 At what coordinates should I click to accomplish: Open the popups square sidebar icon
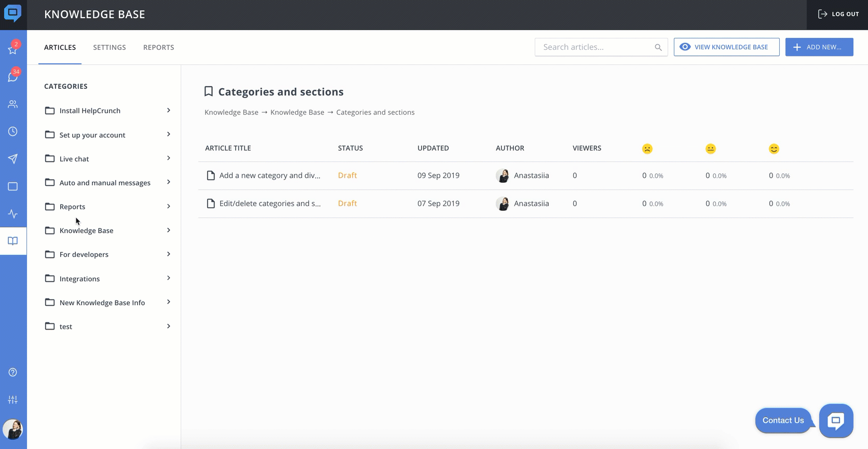coord(13,186)
